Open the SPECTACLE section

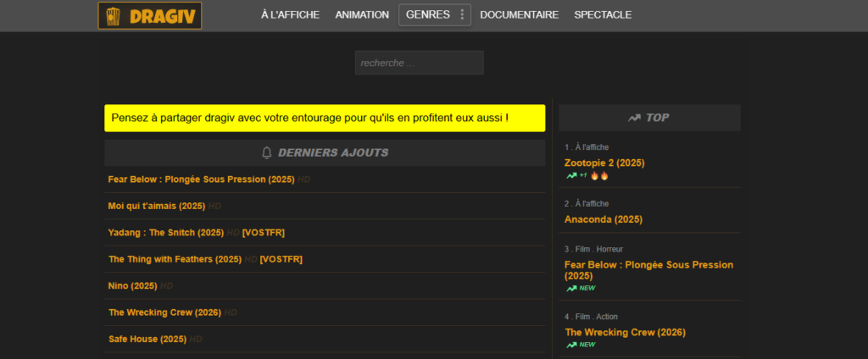(603, 15)
